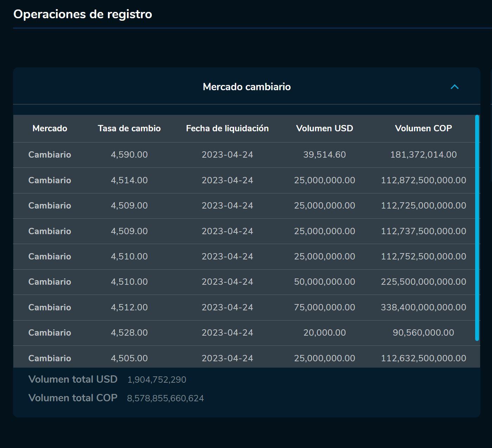Click the 4,514.00 exchange rate cell
Screen dimensions: 492x448
(129, 180)
